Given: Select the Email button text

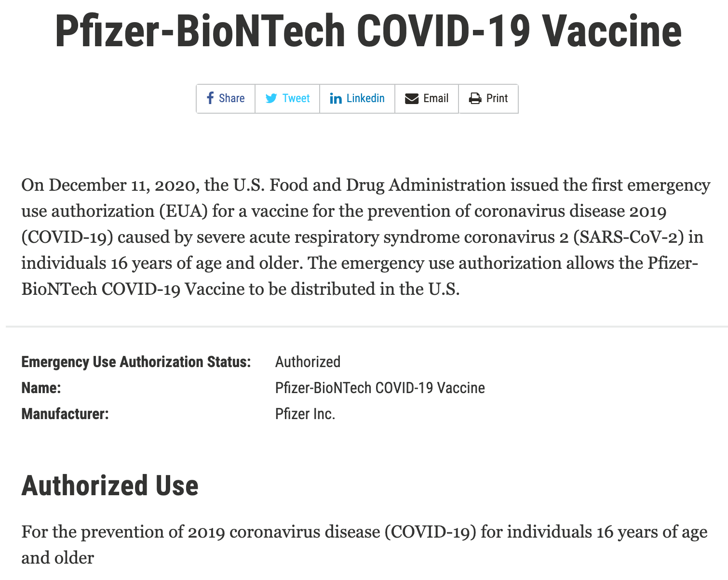Looking at the screenshot, I should point(436,98).
